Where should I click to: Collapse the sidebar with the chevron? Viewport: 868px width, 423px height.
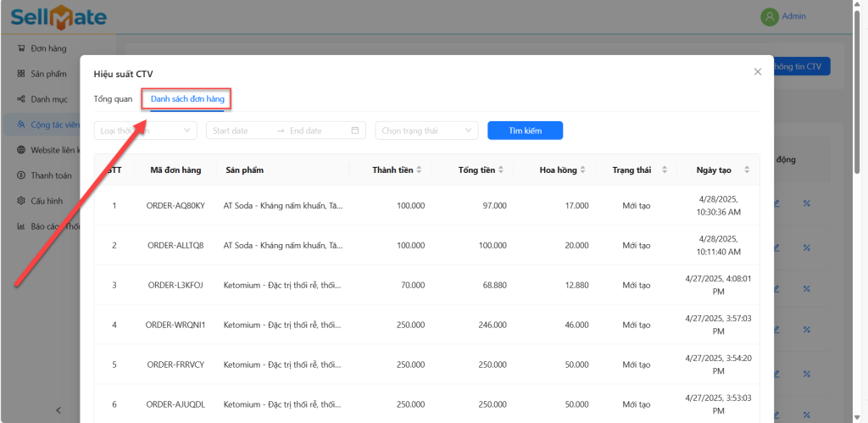click(x=58, y=410)
